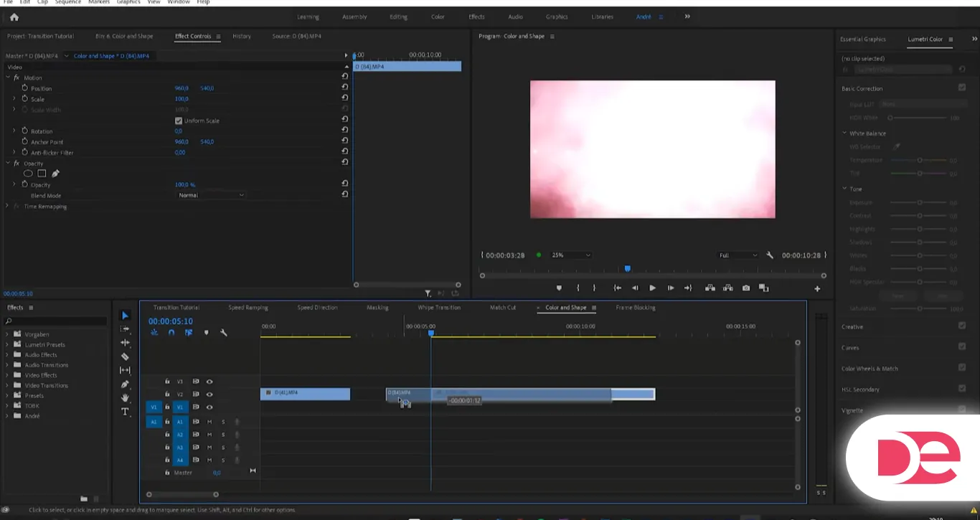
Task: Toggle the Position animation stopwatch
Action: tap(25, 88)
